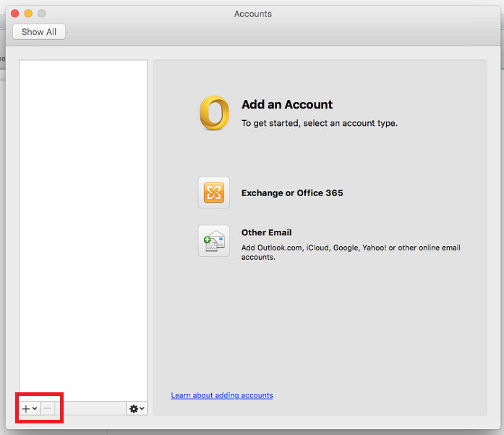
Task: Click the Add an Account heading
Action: point(287,104)
